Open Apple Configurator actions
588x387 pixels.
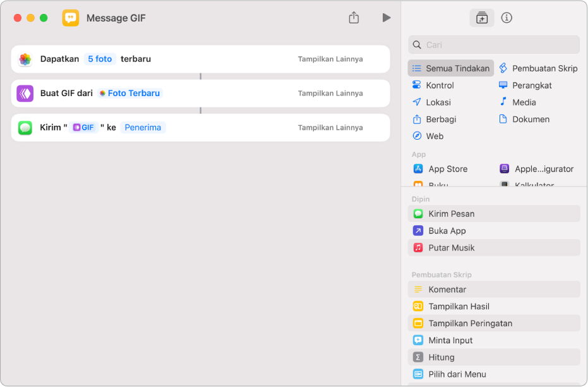537,169
